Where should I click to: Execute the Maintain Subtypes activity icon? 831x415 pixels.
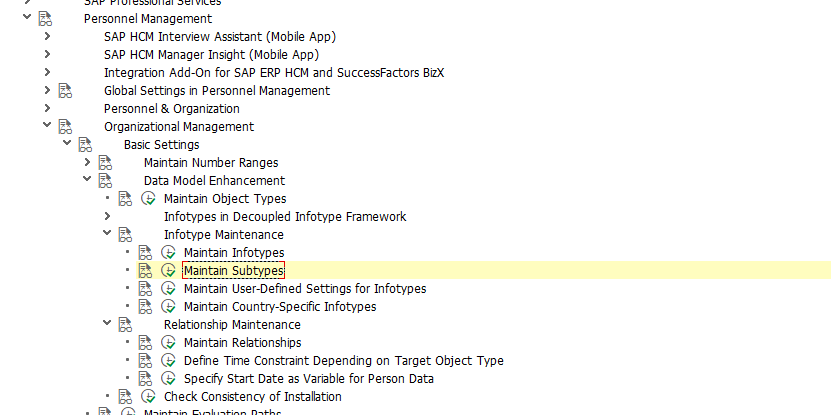[169, 271]
